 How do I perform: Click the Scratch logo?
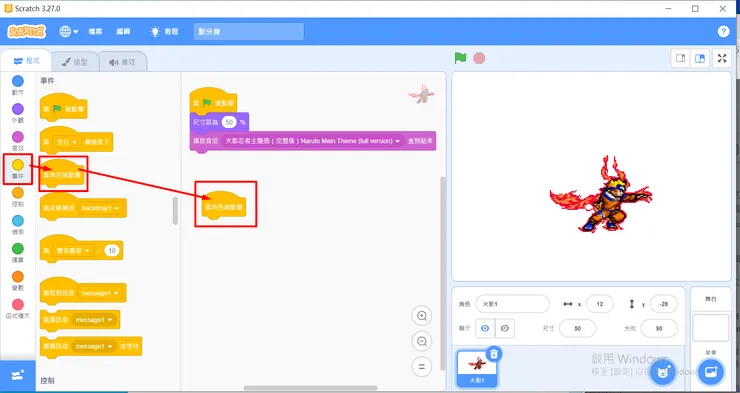pyautogui.click(x=26, y=32)
